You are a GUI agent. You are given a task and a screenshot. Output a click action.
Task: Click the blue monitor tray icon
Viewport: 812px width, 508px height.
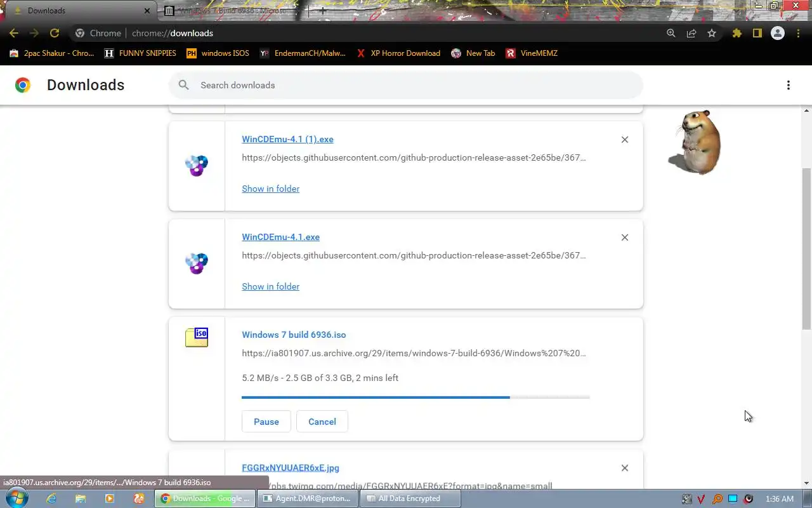[733, 499]
